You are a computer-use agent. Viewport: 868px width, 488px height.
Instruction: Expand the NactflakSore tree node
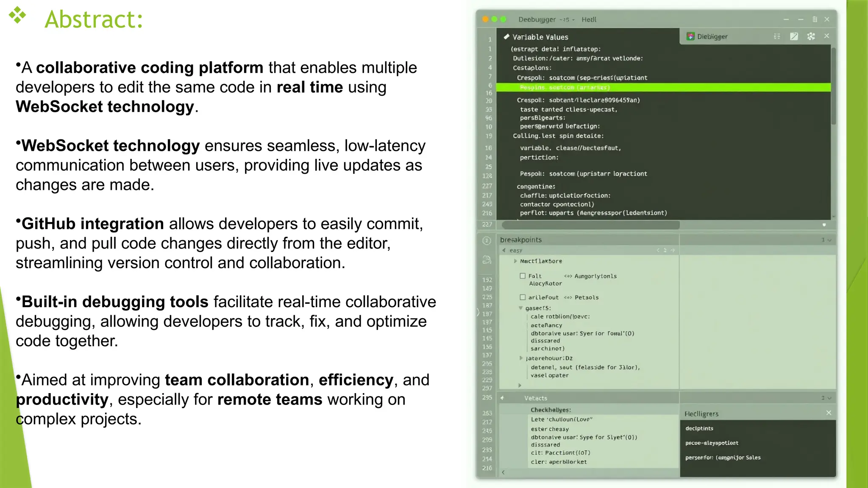pyautogui.click(x=515, y=261)
